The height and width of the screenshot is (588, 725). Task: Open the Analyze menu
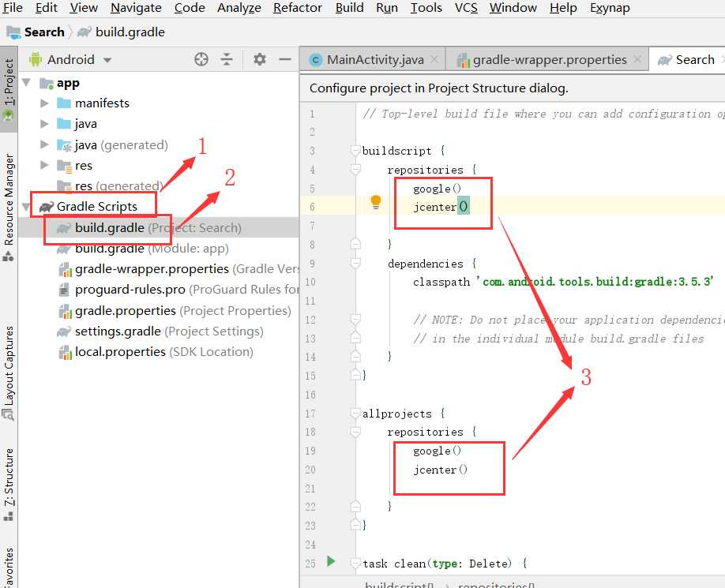(x=239, y=8)
